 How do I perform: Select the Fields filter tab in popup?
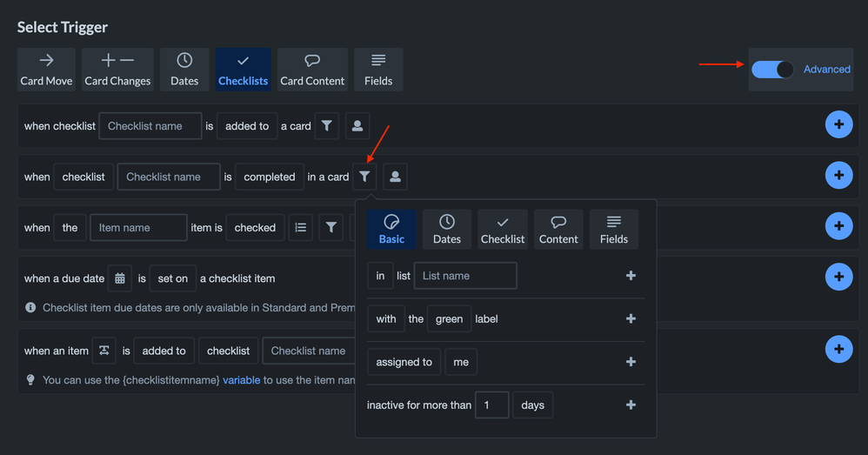pyautogui.click(x=614, y=229)
